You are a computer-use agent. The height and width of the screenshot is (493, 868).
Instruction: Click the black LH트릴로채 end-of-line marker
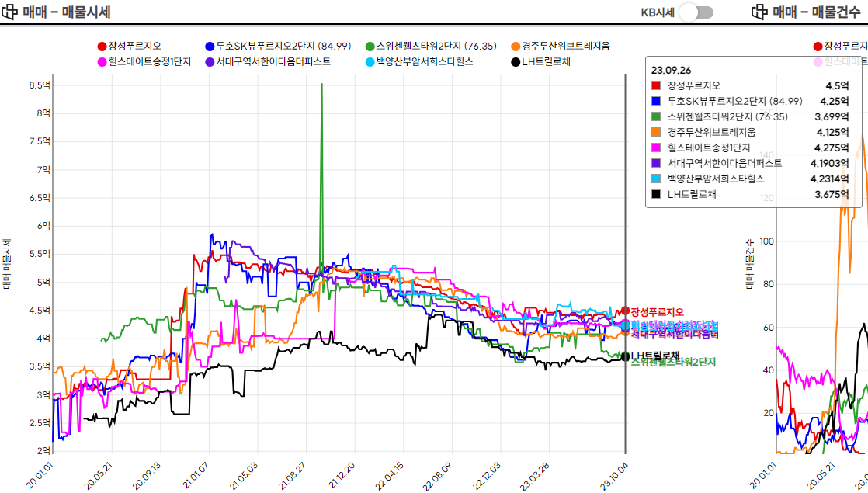click(x=626, y=357)
